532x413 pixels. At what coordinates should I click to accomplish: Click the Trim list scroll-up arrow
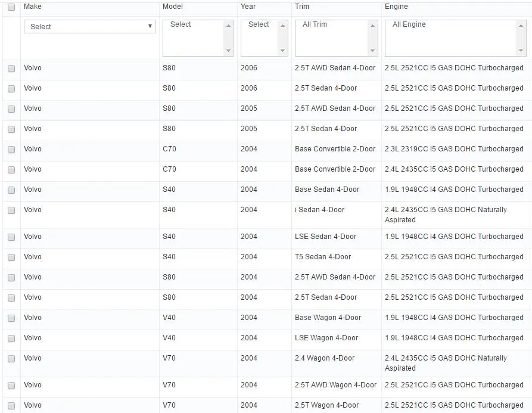(x=372, y=26)
